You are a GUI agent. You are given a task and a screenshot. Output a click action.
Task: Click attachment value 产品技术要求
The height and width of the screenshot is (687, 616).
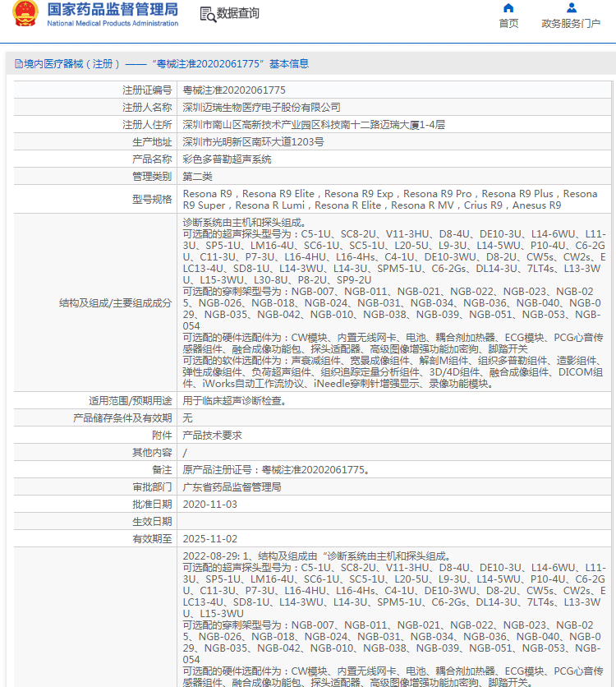(x=213, y=436)
